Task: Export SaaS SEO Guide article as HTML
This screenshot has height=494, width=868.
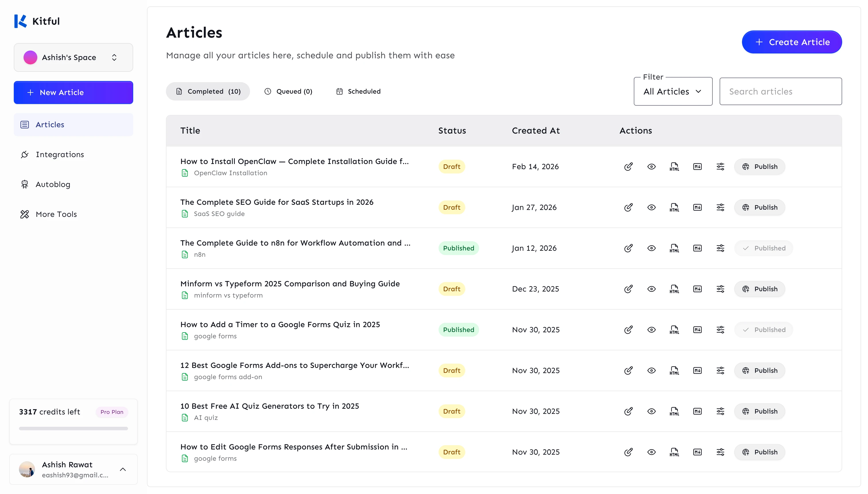Action: pos(674,207)
